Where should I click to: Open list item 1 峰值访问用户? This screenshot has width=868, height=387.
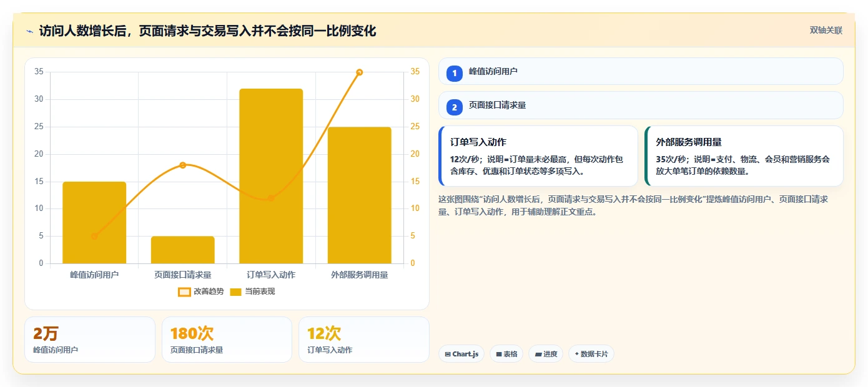click(641, 71)
